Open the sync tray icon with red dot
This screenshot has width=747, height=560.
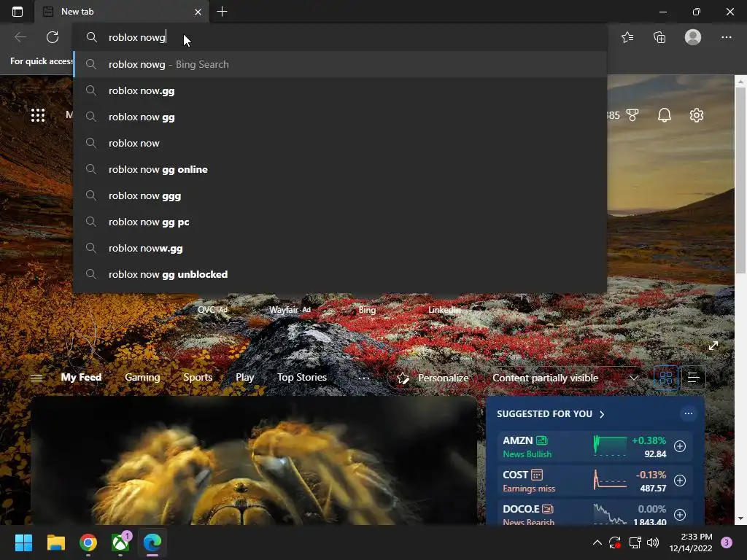[615, 542]
